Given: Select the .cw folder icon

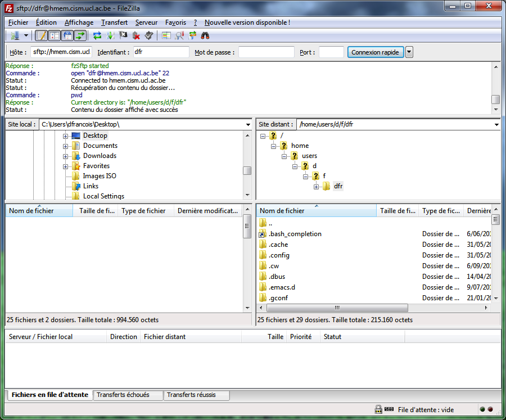Looking at the screenshot, I should [263, 266].
